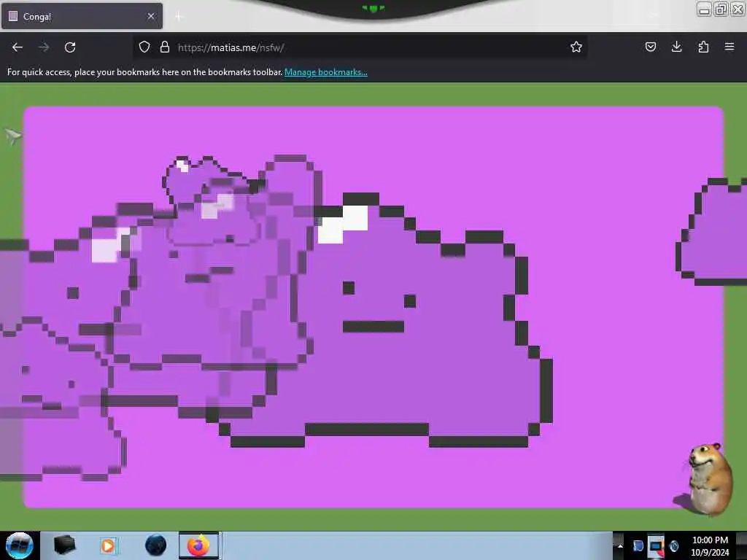Restore down the Firefox window
This screenshot has height=560, width=747.
click(x=721, y=9)
